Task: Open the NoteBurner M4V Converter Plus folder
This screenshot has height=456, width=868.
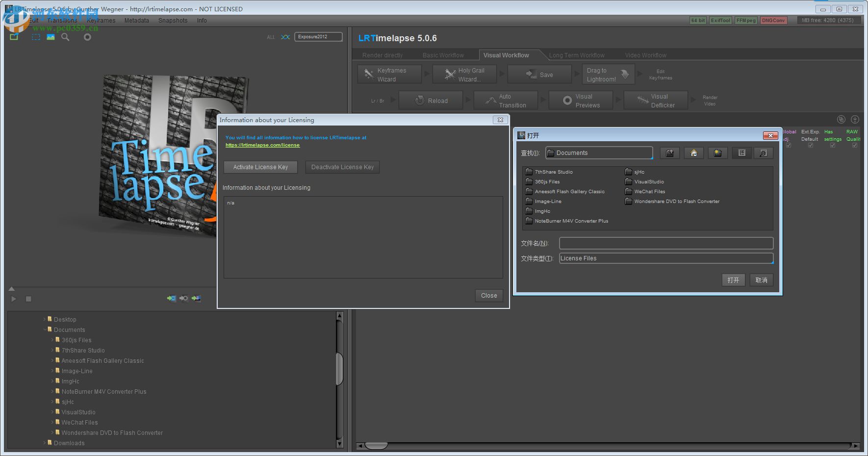Action: [x=566, y=221]
